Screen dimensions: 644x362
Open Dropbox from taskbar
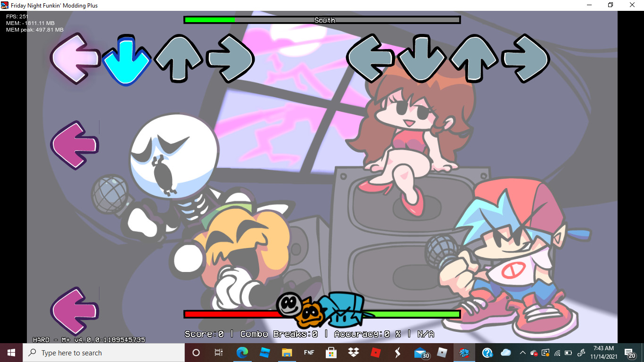click(x=354, y=353)
